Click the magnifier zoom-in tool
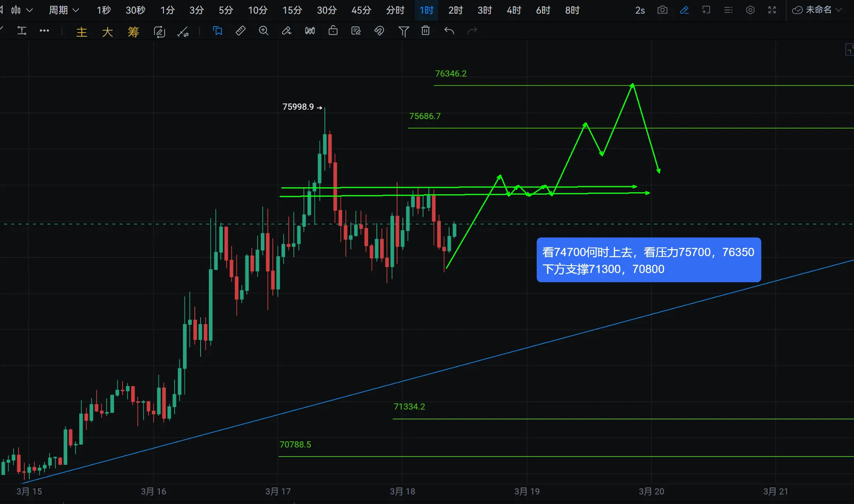 (x=263, y=31)
